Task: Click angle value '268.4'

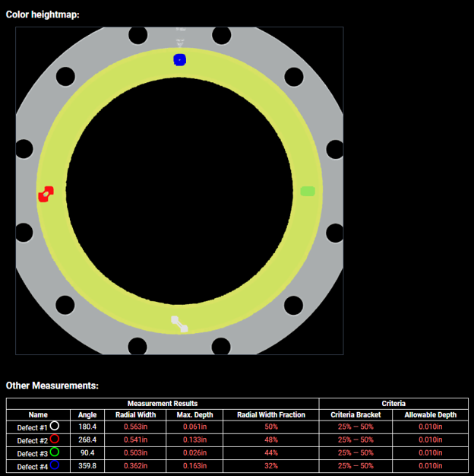Action: coord(87,440)
